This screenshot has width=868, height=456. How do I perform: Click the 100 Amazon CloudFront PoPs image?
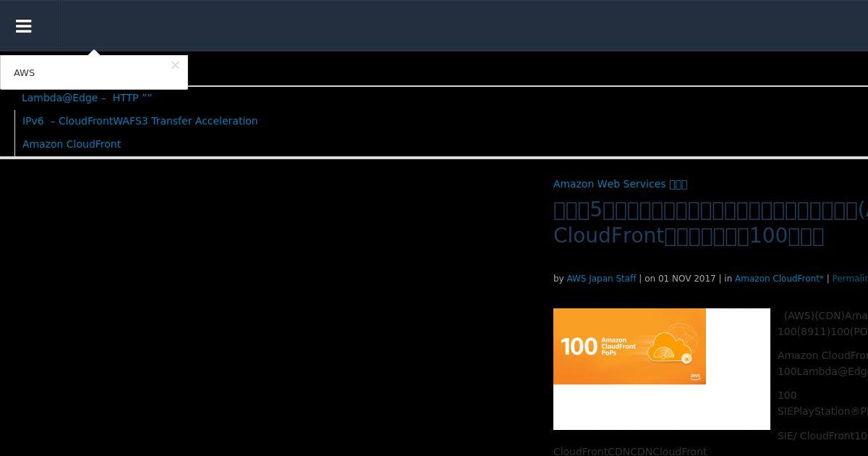coord(629,346)
